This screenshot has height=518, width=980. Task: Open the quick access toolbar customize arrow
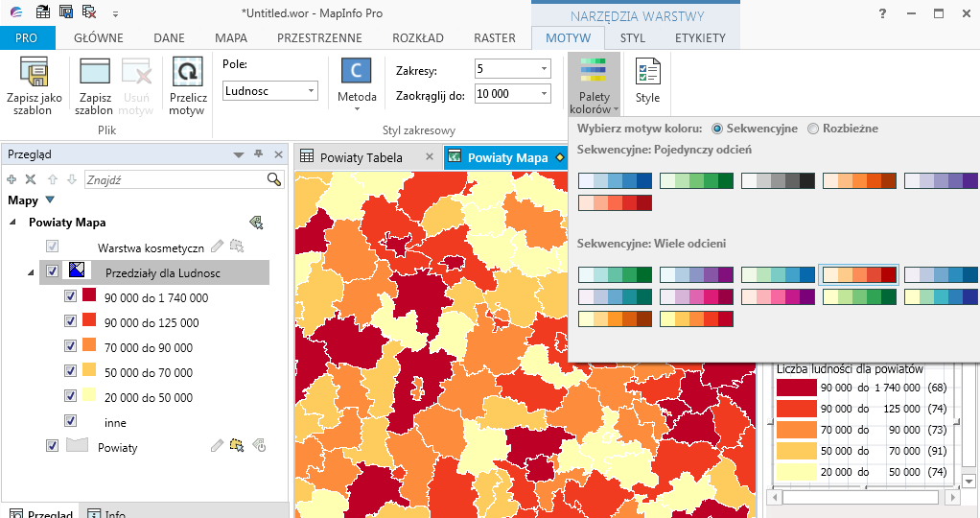pos(115,13)
